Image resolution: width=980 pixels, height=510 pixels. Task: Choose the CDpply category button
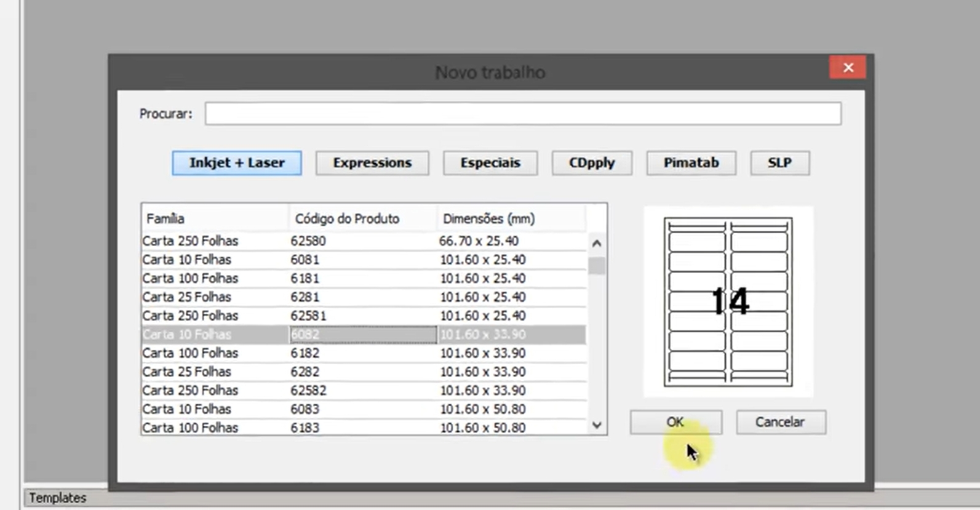[592, 163]
